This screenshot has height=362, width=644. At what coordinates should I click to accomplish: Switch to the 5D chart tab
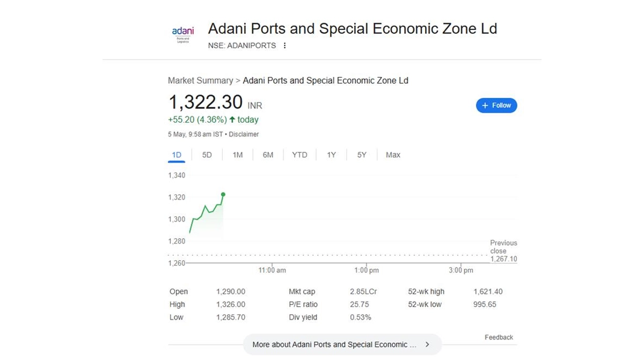(207, 155)
